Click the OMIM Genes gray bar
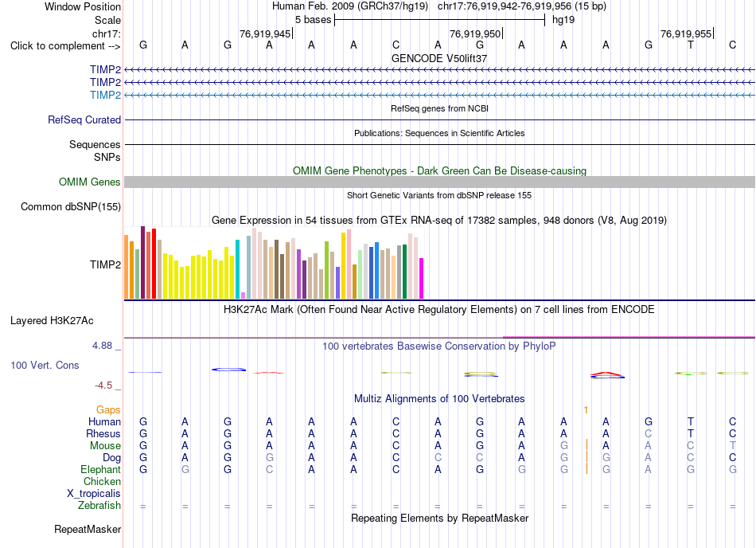 click(439, 182)
